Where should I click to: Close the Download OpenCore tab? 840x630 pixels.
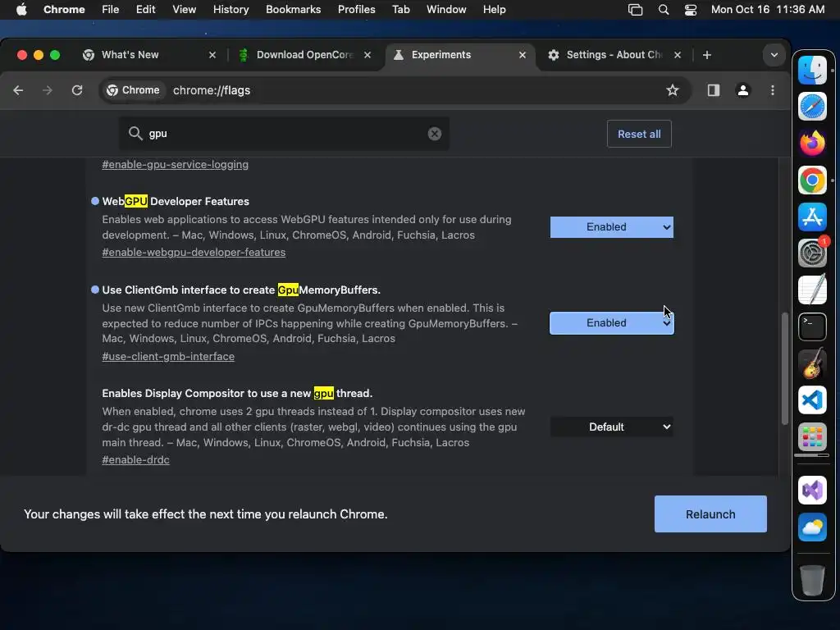[367, 55]
